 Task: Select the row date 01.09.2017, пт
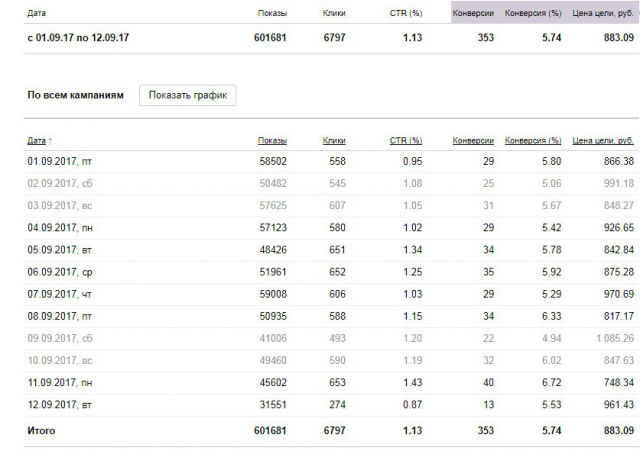pos(60,161)
